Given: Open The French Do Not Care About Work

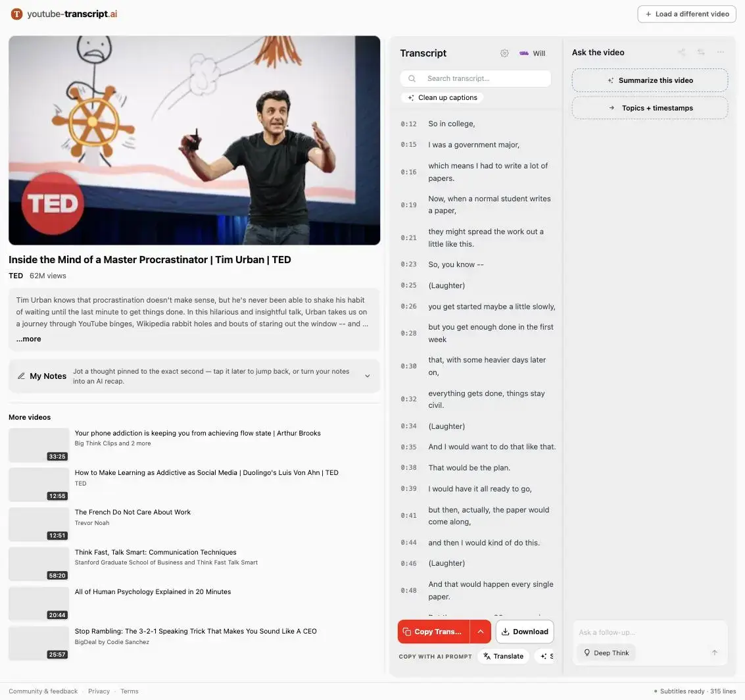Looking at the screenshot, I should pos(133,512).
